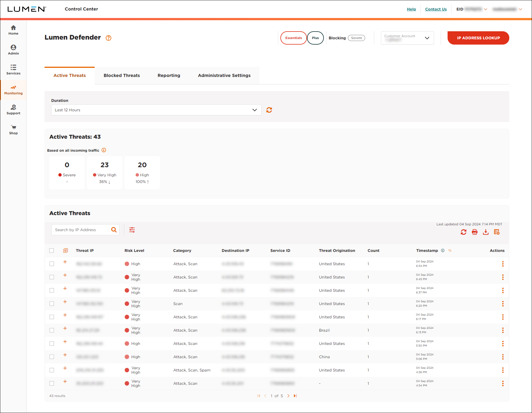Check the China threat row

52,357
